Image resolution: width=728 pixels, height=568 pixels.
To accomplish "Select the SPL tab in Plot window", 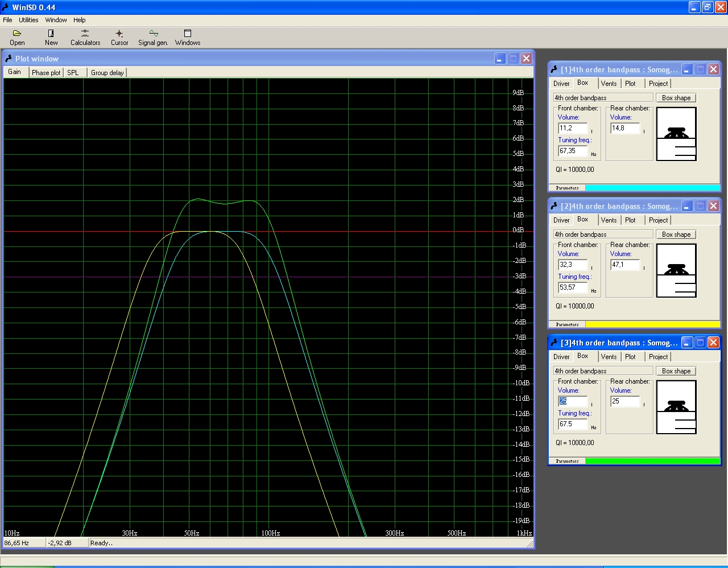I will tap(73, 73).
